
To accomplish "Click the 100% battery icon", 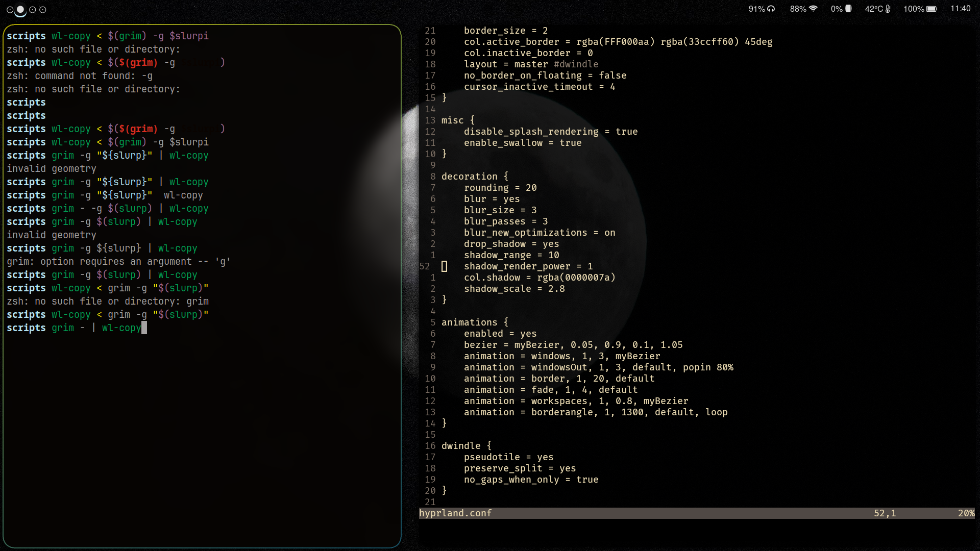I will 932,9.
